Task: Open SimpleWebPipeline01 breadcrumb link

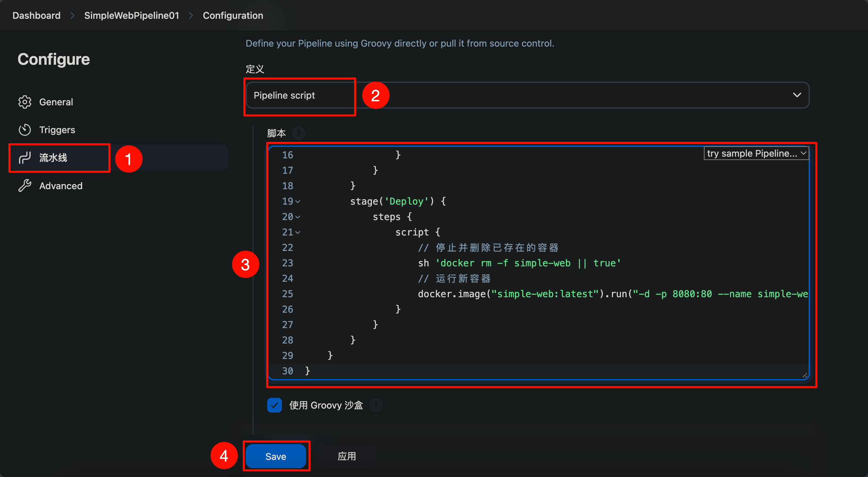Action: pyautogui.click(x=132, y=15)
